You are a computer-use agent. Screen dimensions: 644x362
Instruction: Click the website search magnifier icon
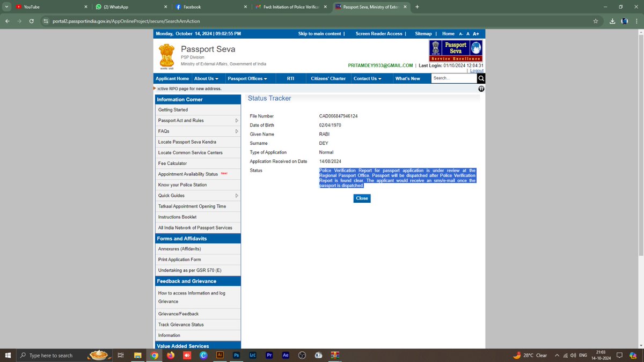pyautogui.click(x=481, y=78)
